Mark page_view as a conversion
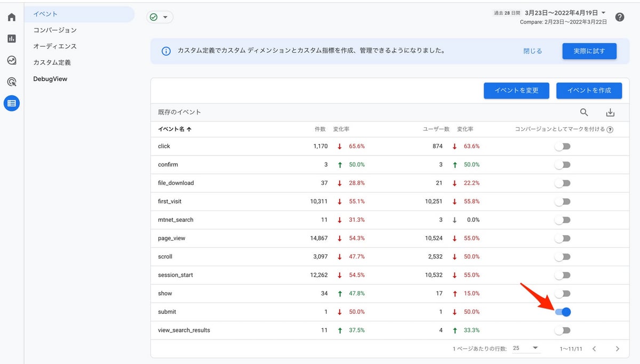Screen dimensions: 640x364 click(x=563, y=238)
